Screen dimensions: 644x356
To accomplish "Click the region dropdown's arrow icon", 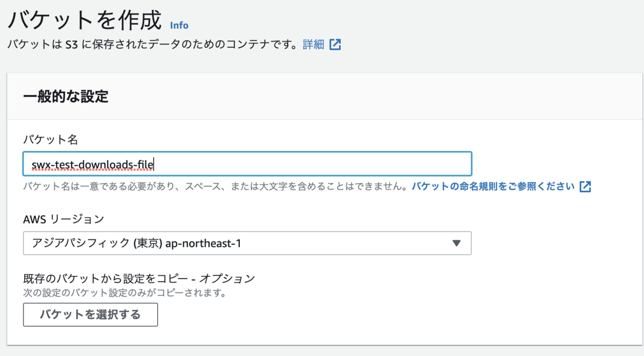I will tap(456, 243).
